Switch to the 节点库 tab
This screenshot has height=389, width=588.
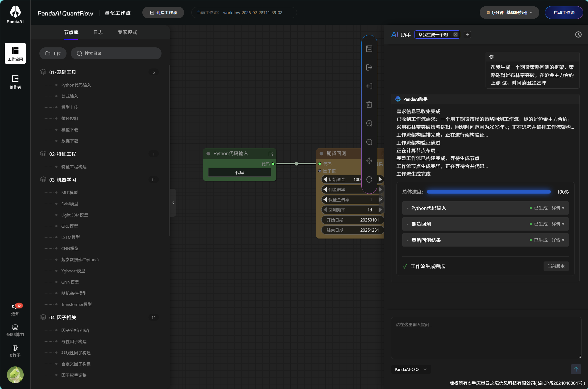(71, 32)
